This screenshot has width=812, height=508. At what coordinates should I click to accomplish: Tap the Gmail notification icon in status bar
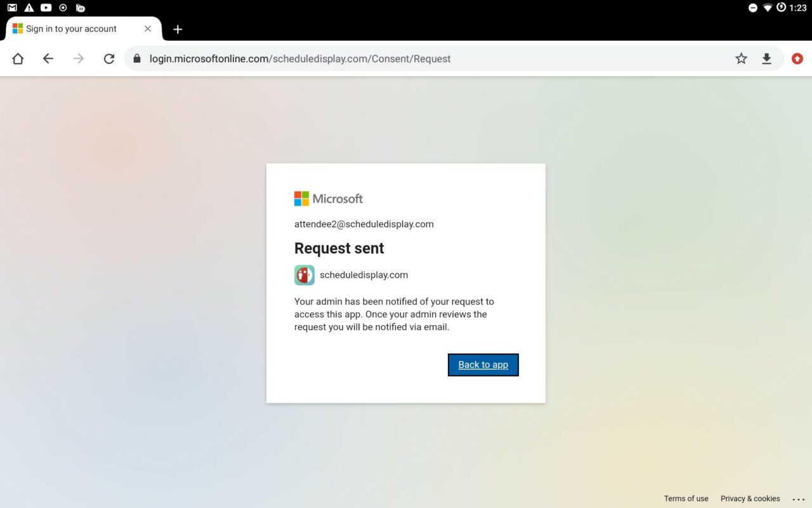12,8
